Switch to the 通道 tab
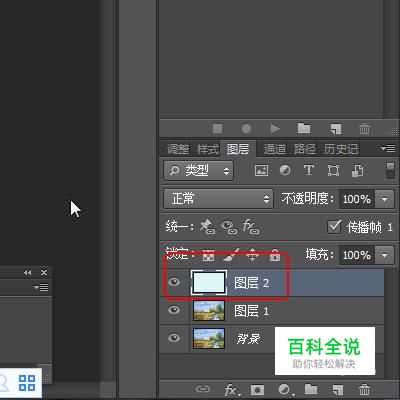Screen dimensions: 400x400 click(x=275, y=149)
